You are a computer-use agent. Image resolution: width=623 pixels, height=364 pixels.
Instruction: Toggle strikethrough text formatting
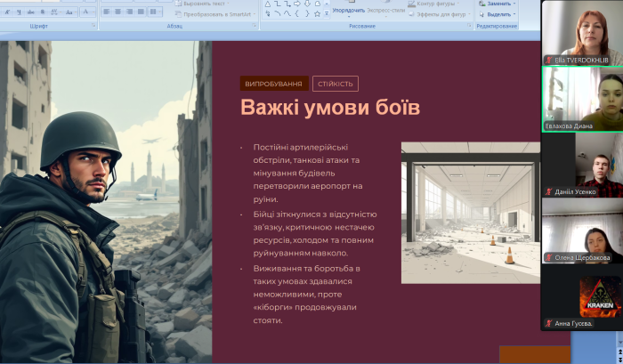tap(31, 12)
